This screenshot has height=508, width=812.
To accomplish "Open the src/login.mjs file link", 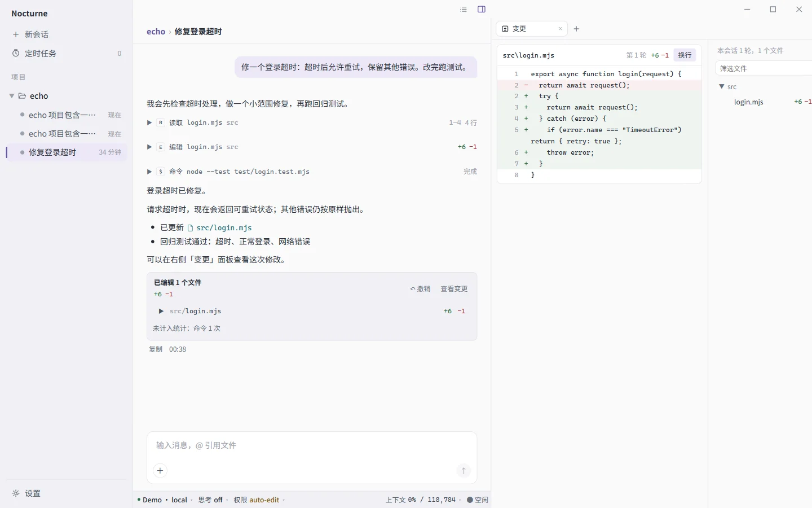I will 224,228.
